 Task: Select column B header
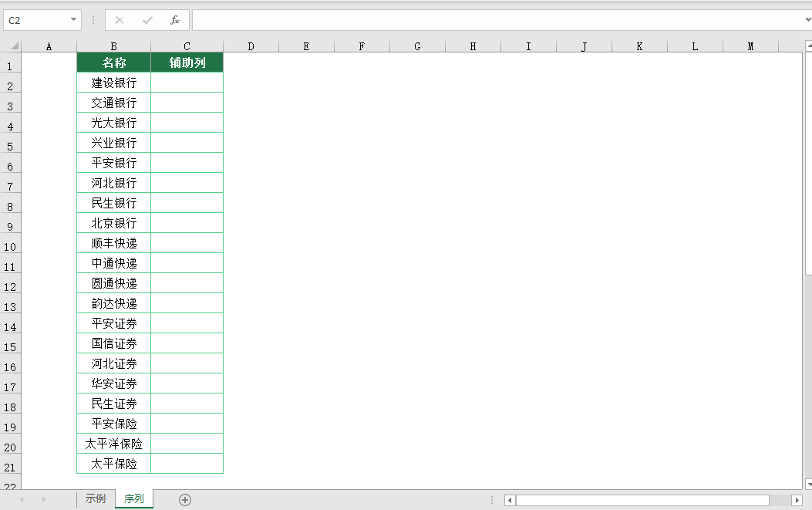coord(113,46)
